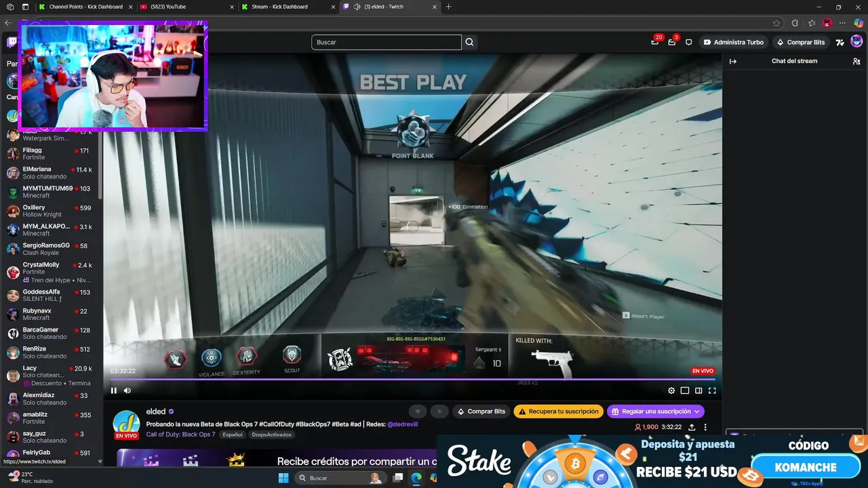Click the search magnifier button on Twitch
Screen dimensions: 868x488
[469, 42]
